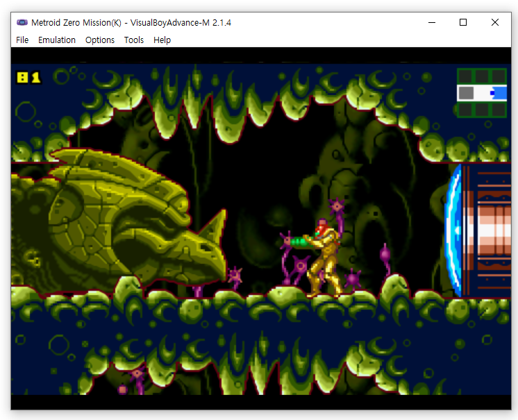Open the File menu
Screen dimensions: 518x420
pyautogui.click(x=22, y=40)
